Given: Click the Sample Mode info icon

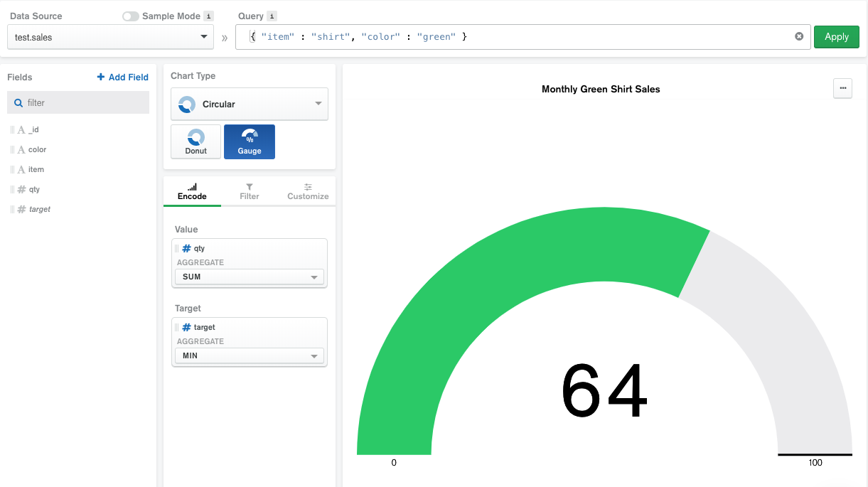Looking at the screenshot, I should [x=208, y=16].
